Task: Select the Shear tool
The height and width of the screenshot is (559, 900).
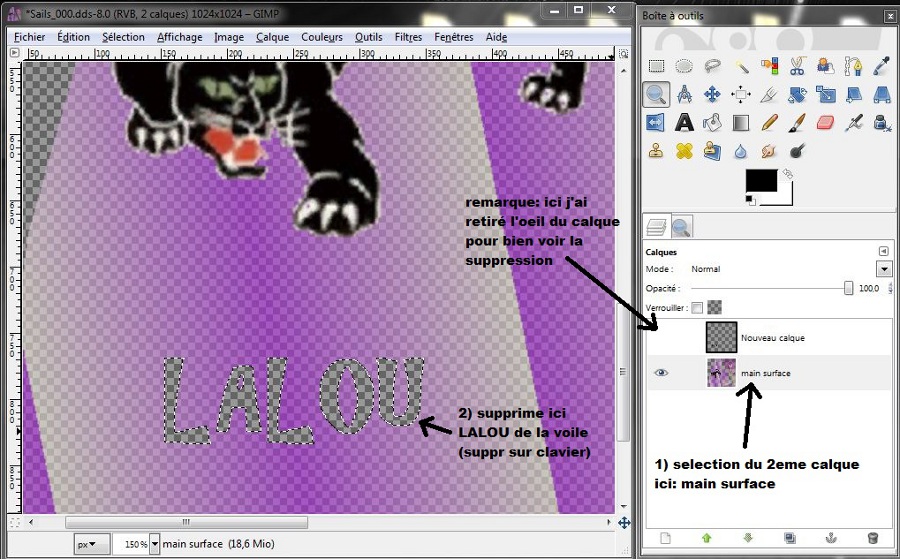Action: (854, 94)
